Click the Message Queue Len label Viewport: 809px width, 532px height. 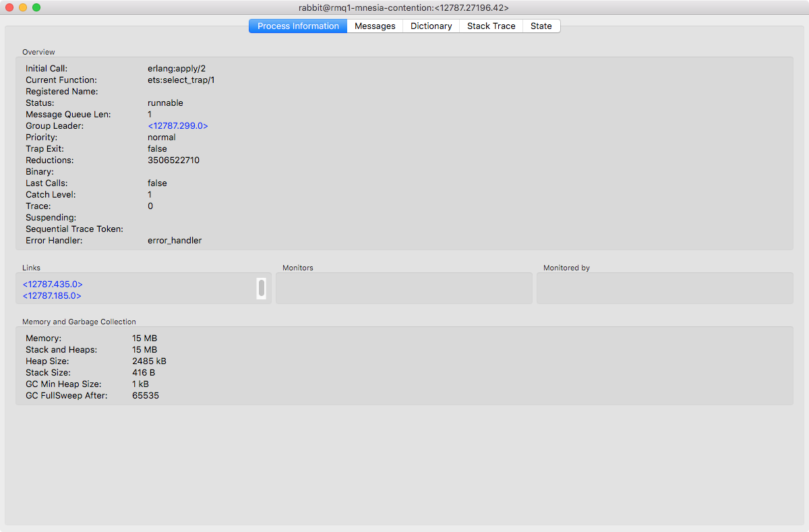68,115
